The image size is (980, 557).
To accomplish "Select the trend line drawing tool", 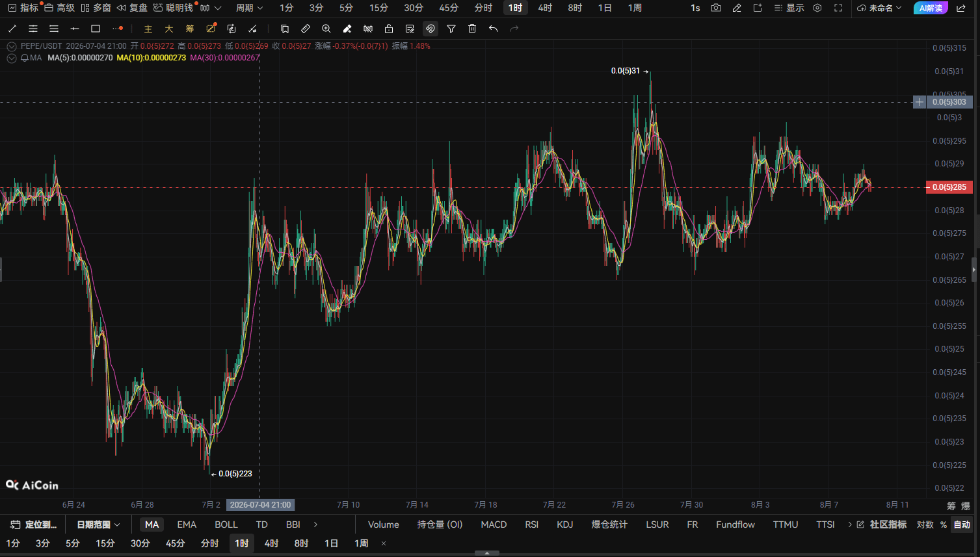I will pos(12,29).
